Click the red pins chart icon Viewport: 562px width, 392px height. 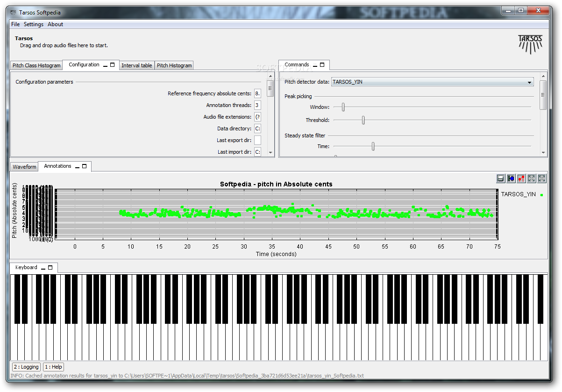coord(521,178)
